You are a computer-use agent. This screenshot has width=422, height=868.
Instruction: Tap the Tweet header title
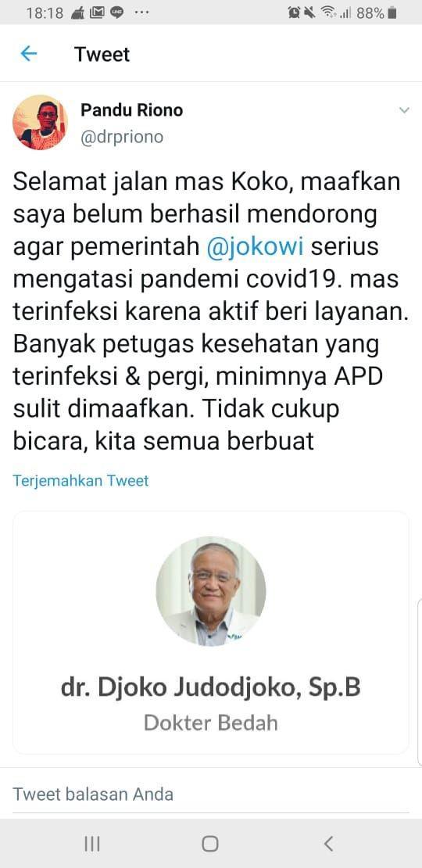coord(102,54)
